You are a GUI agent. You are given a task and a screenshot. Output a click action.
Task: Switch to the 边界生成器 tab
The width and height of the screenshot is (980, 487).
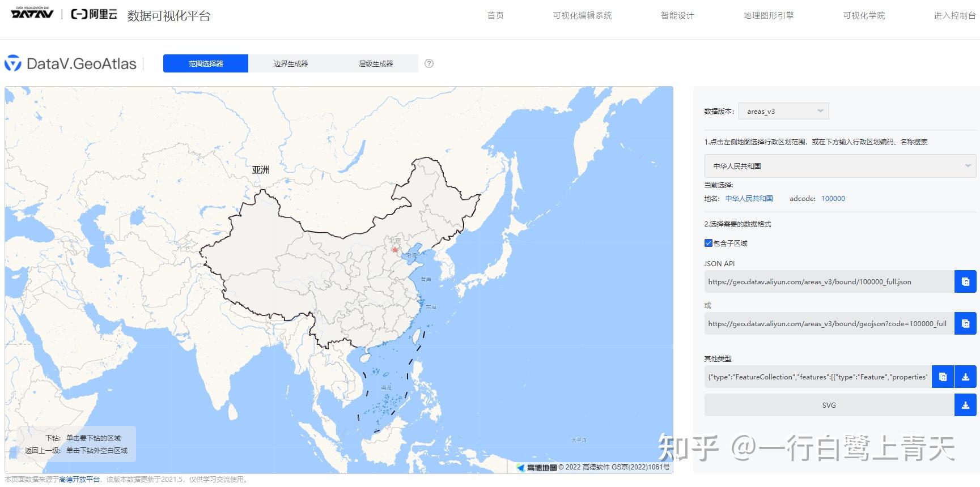tap(291, 63)
